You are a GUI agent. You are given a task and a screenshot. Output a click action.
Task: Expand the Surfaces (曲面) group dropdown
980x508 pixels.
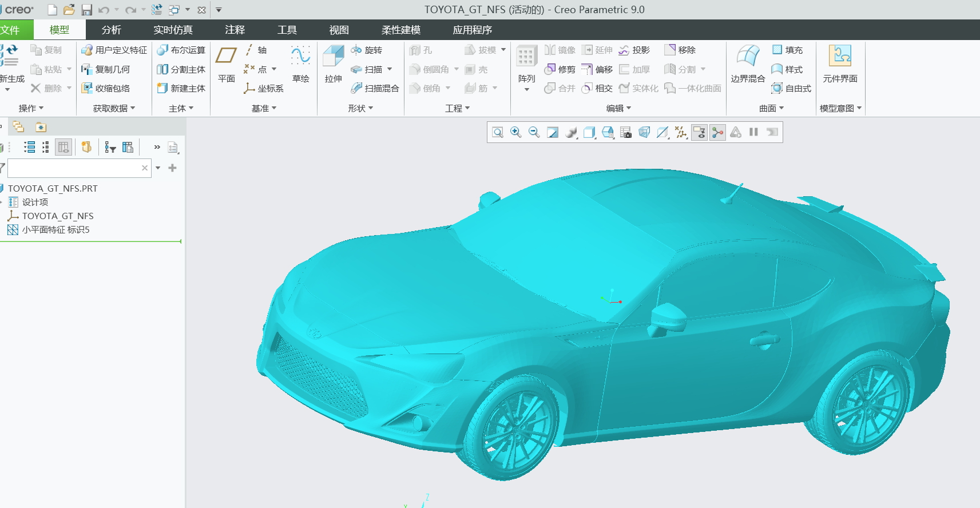point(772,108)
